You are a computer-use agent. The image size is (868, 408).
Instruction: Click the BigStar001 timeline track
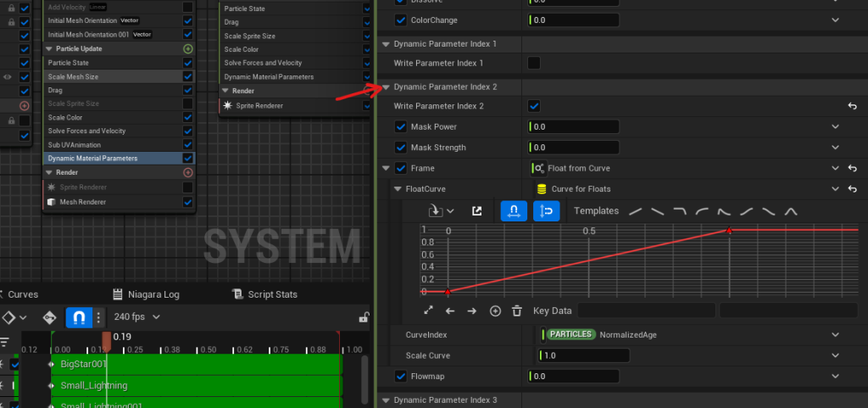click(197, 364)
